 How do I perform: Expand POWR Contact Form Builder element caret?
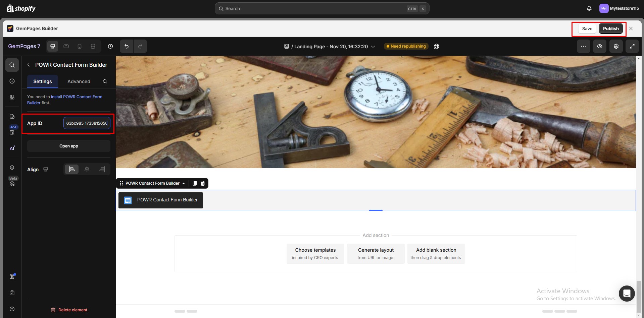(x=184, y=183)
